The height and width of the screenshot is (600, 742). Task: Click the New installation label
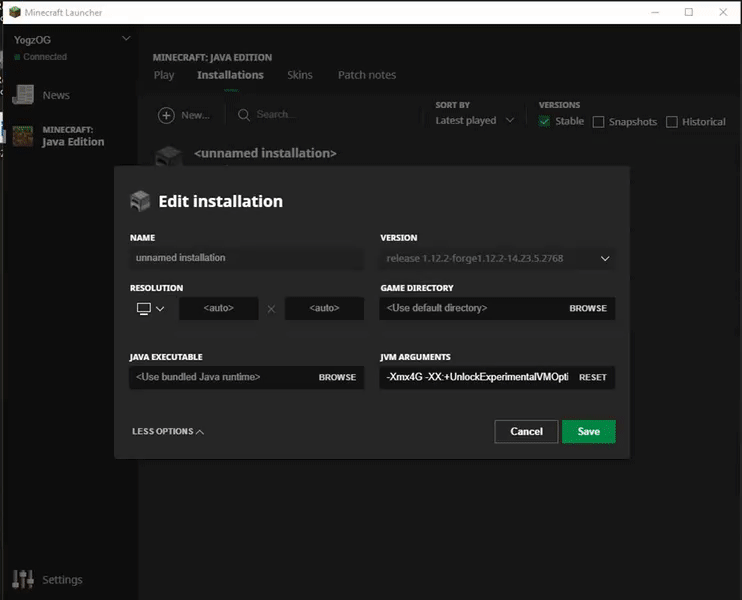195,115
